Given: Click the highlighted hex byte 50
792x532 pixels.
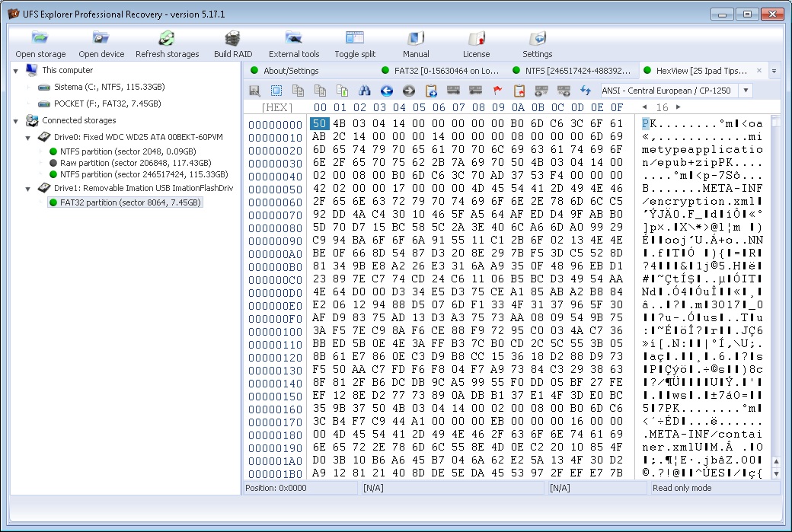Looking at the screenshot, I should [x=319, y=123].
